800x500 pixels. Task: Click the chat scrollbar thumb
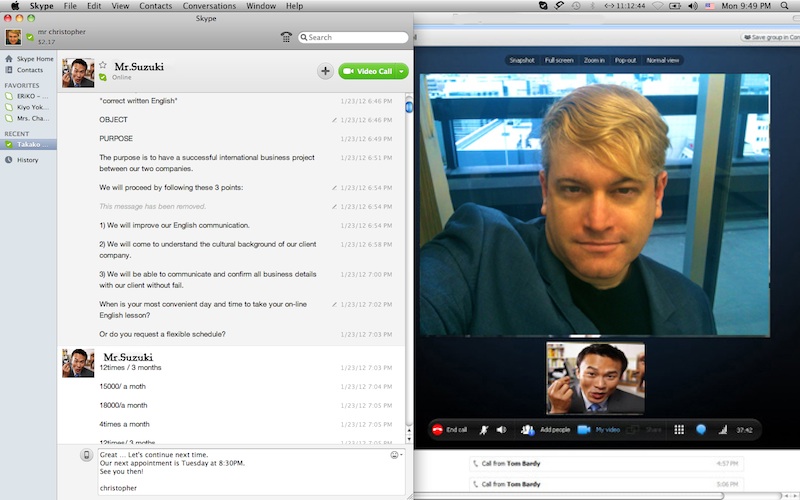coord(409,107)
